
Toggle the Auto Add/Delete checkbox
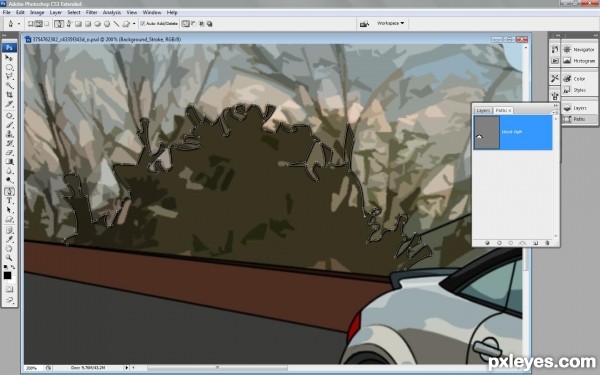(142, 24)
